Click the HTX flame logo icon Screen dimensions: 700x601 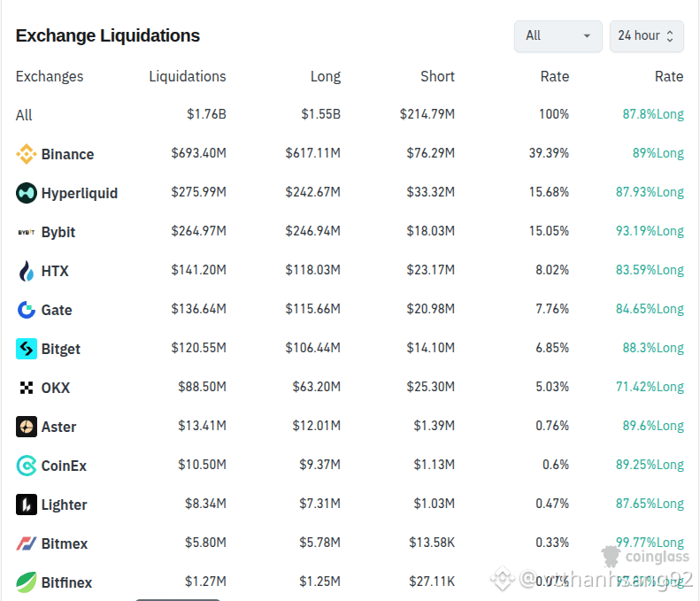click(27, 271)
